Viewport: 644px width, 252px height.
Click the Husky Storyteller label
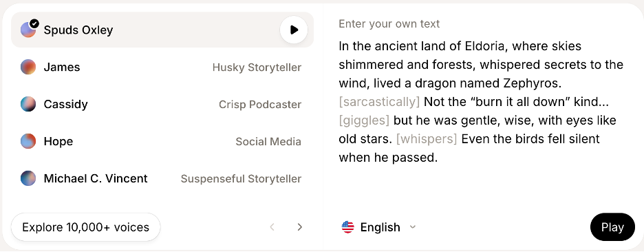(x=257, y=67)
